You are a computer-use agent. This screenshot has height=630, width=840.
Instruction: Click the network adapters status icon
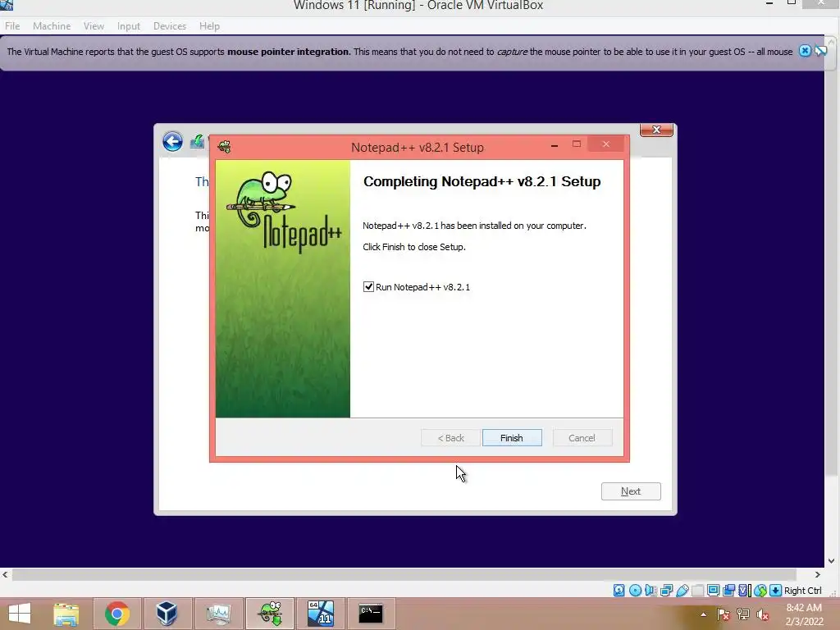click(x=666, y=591)
